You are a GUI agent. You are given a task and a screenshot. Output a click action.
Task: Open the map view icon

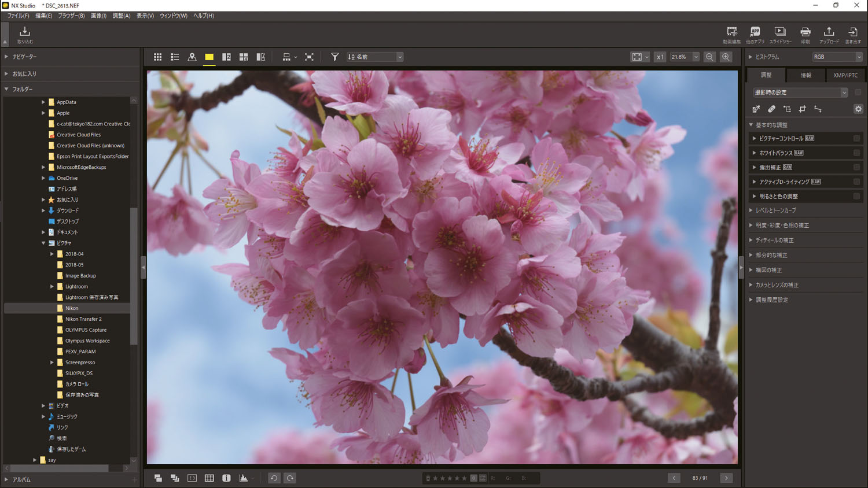[x=192, y=57]
